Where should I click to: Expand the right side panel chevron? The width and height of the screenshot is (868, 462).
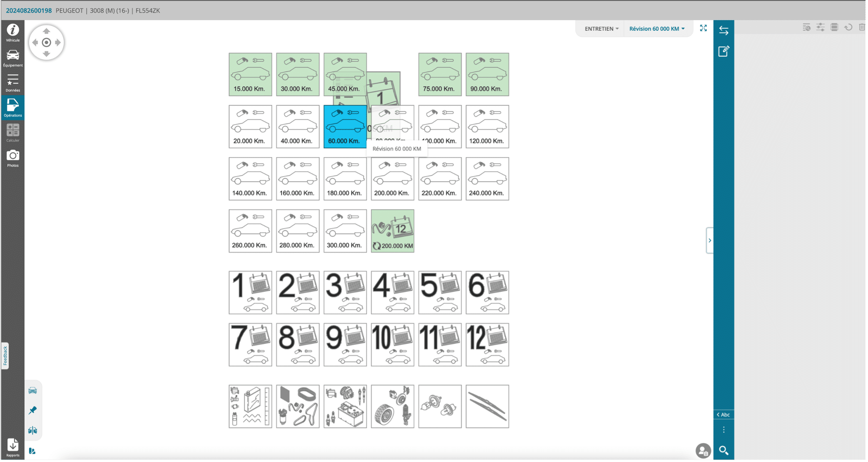(710, 240)
